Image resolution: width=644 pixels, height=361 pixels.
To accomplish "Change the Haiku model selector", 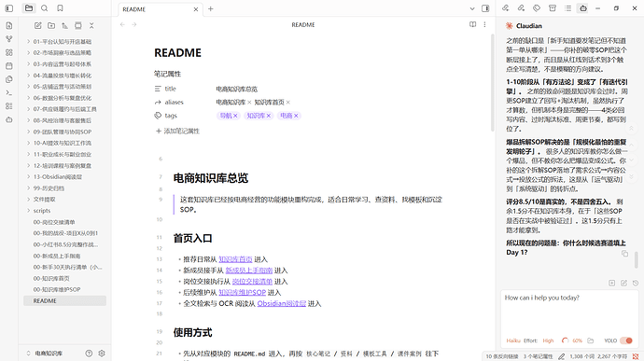I will point(513,340).
